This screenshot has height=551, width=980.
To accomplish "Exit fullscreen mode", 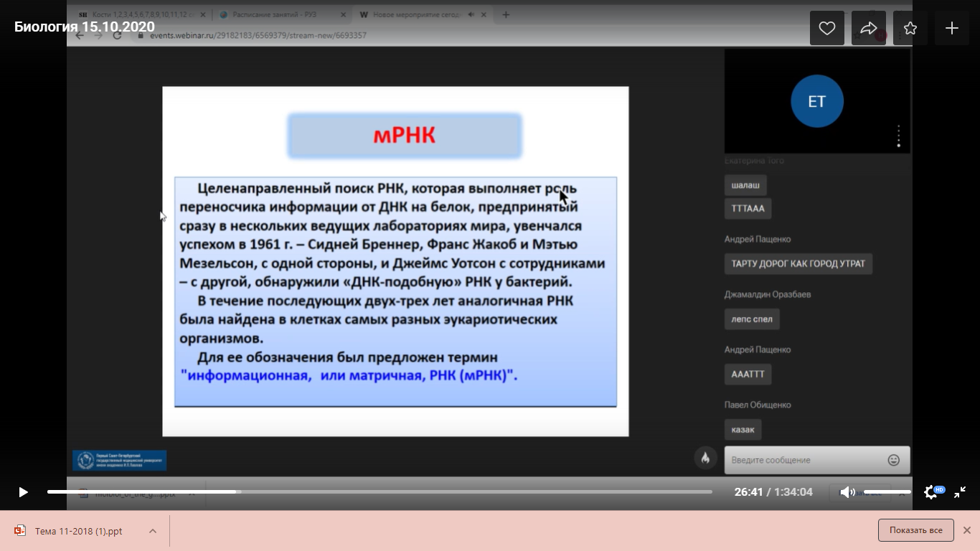I will coord(960,492).
